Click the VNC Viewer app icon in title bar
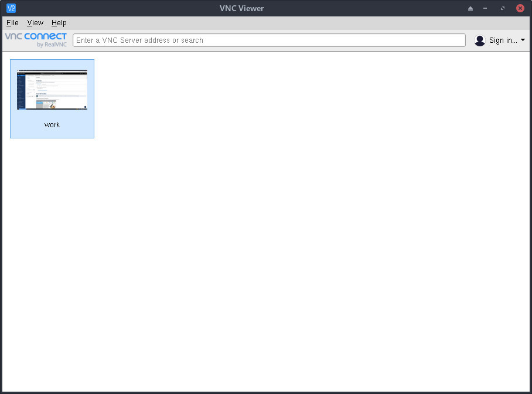The height and width of the screenshot is (394, 532). click(x=11, y=8)
